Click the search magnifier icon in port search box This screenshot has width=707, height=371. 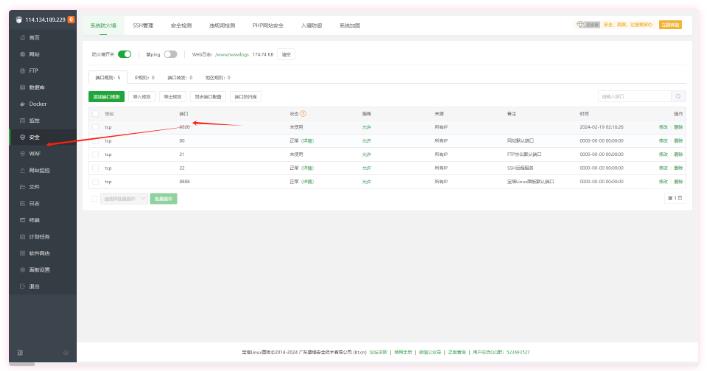[x=678, y=96]
